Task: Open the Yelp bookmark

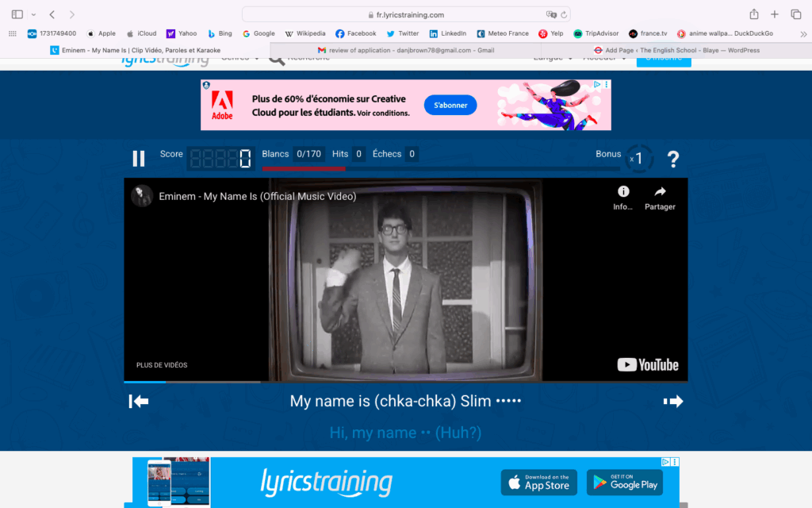Action: (x=550, y=33)
